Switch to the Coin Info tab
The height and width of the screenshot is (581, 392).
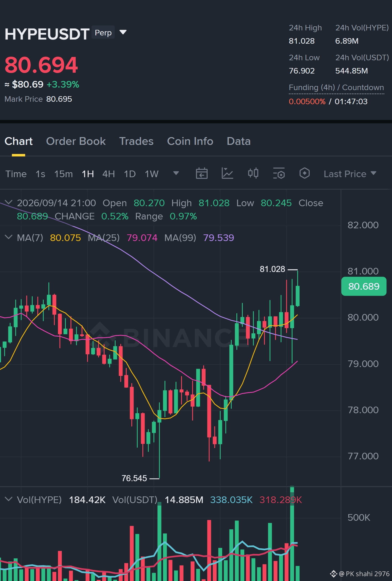(190, 141)
